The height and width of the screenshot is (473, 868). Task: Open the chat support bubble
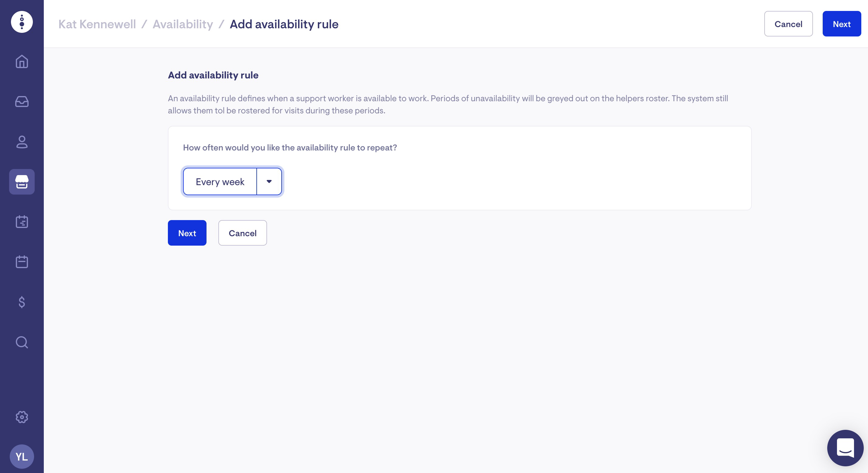tap(845, 448)
